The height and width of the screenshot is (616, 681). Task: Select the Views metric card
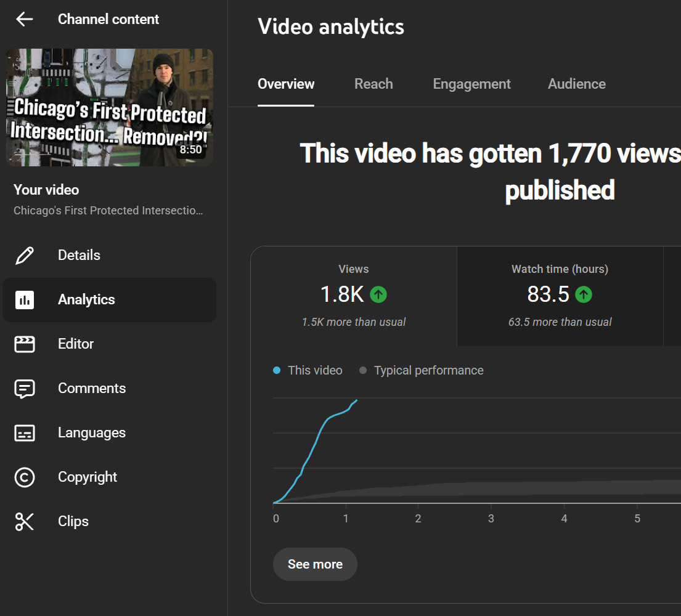354,296
